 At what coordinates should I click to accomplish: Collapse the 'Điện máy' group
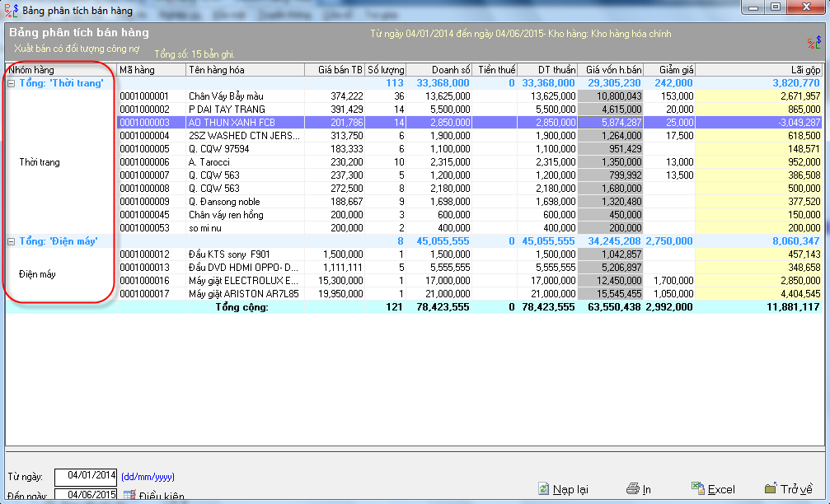11,241
